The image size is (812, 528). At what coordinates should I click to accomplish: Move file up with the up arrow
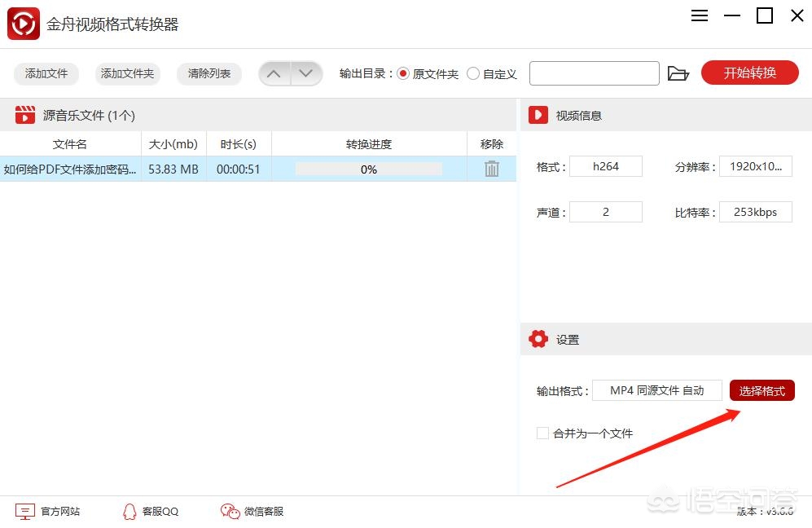(274, 73)
